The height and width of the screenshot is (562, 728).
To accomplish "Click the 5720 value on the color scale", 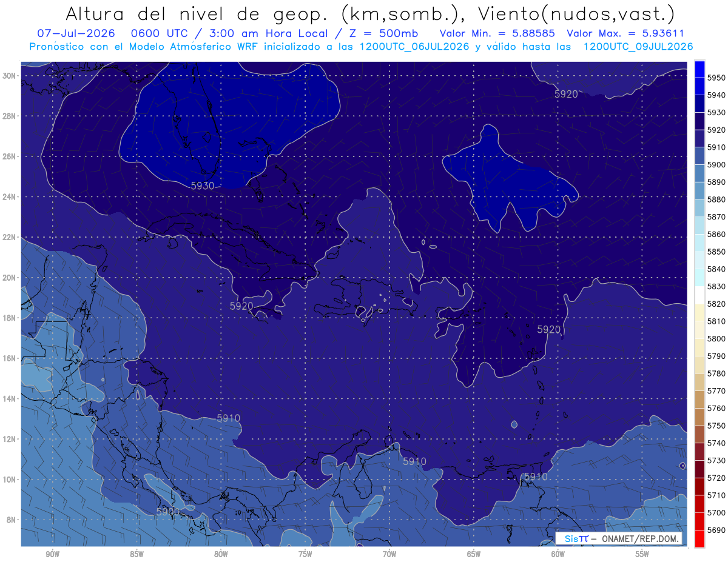I will click(716, 478).
